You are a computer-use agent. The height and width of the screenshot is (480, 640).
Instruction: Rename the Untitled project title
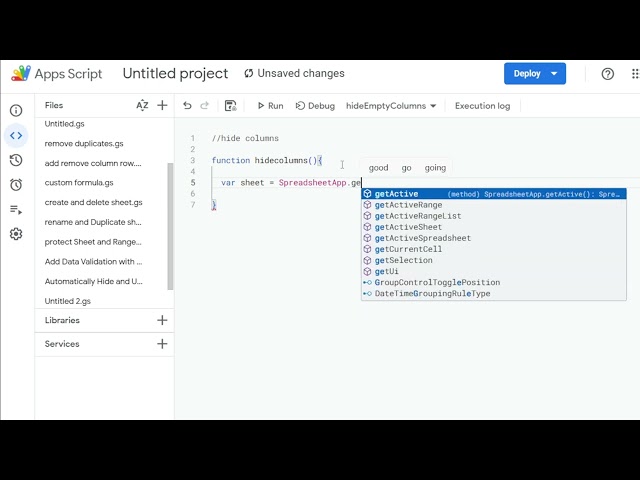[x=176, y=73]
